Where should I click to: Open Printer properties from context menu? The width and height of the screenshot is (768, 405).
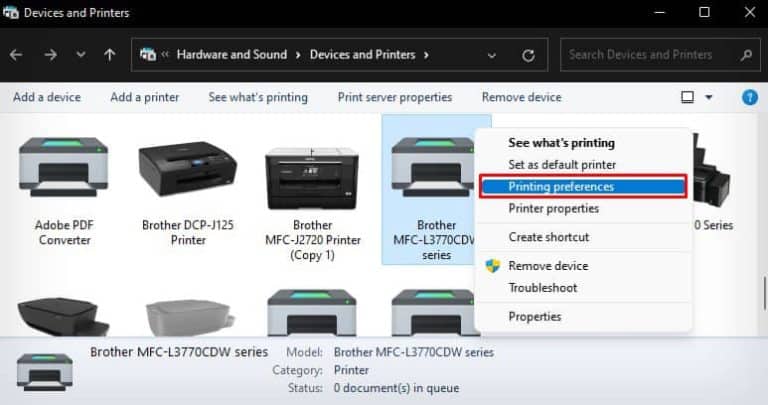553,208
